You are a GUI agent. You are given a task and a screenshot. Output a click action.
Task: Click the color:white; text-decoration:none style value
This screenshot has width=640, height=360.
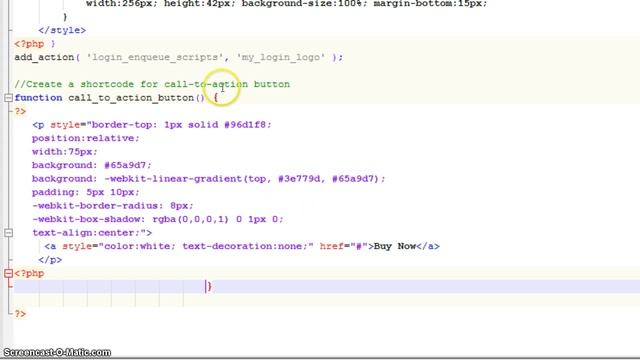tap(206, 246)
